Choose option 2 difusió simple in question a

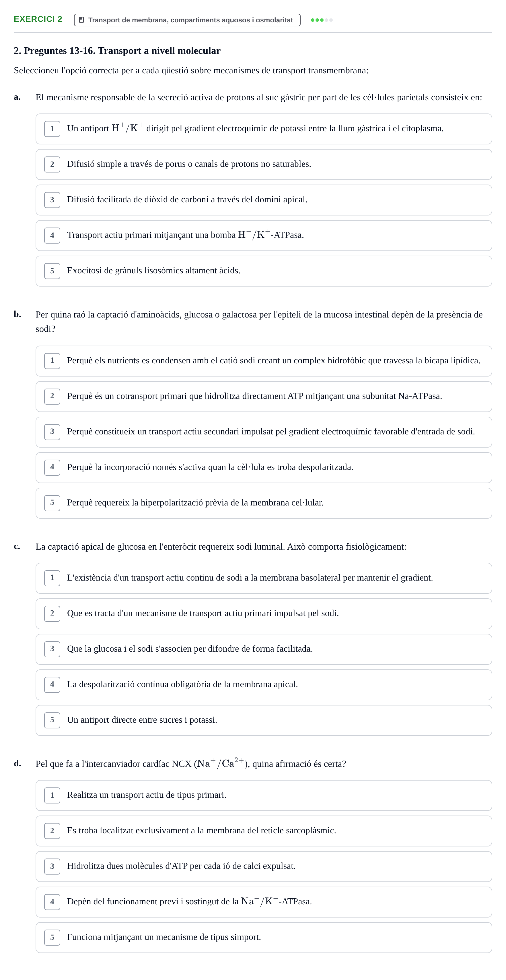click(264, 164)
